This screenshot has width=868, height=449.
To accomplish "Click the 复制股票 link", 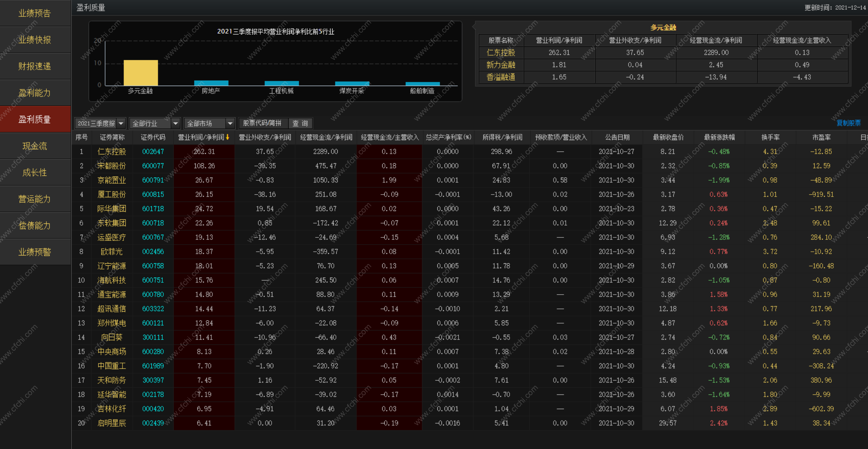I will point(848,123).
